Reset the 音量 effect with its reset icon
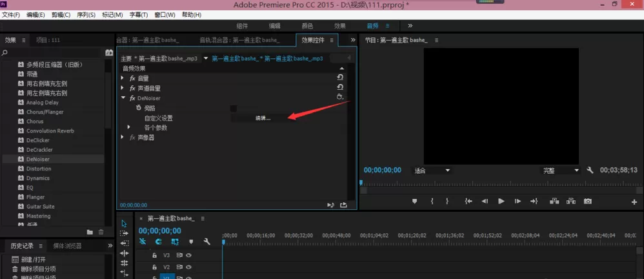 click(x=339, y=77)
